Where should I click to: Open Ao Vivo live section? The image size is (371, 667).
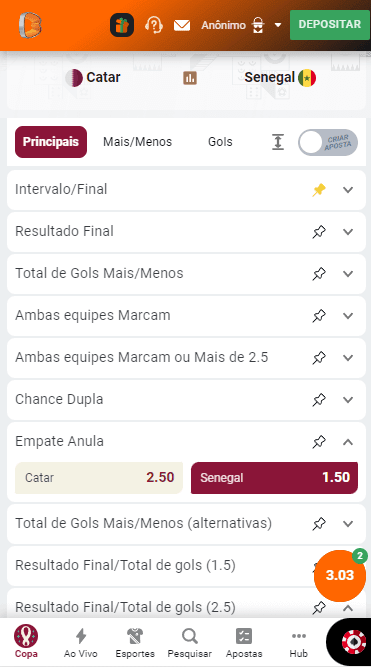click(80, 643)
